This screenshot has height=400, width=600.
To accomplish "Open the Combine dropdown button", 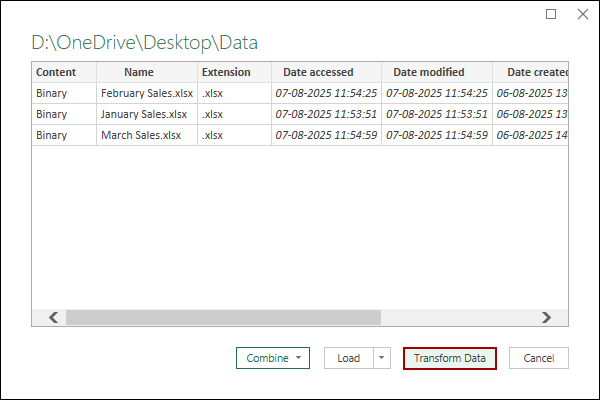I will point(272,358).
